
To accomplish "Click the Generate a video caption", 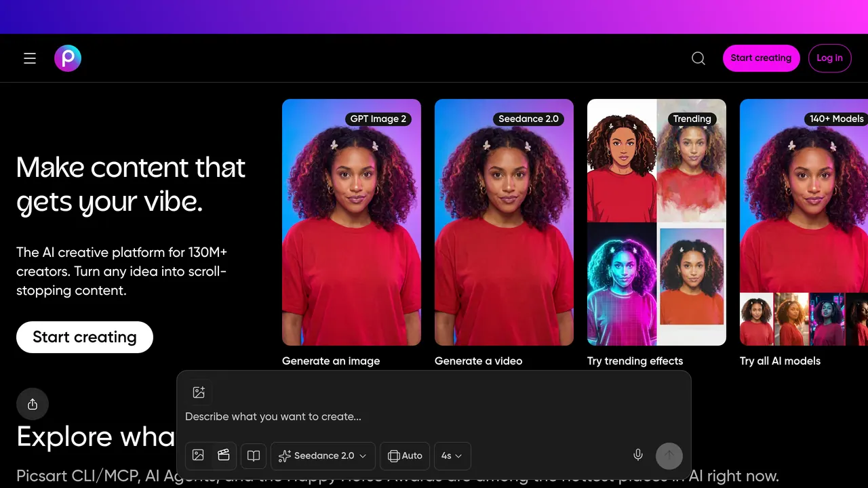I will click(x=478, y=361).
